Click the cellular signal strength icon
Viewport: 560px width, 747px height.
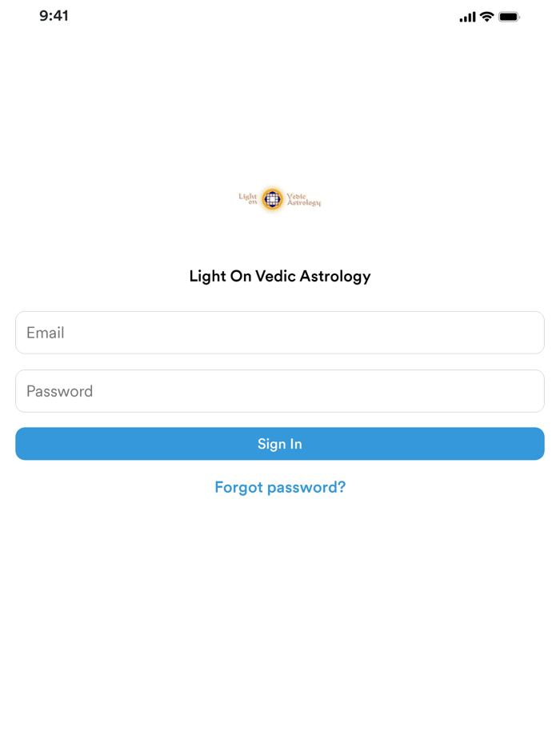click(x=467, y=15)
